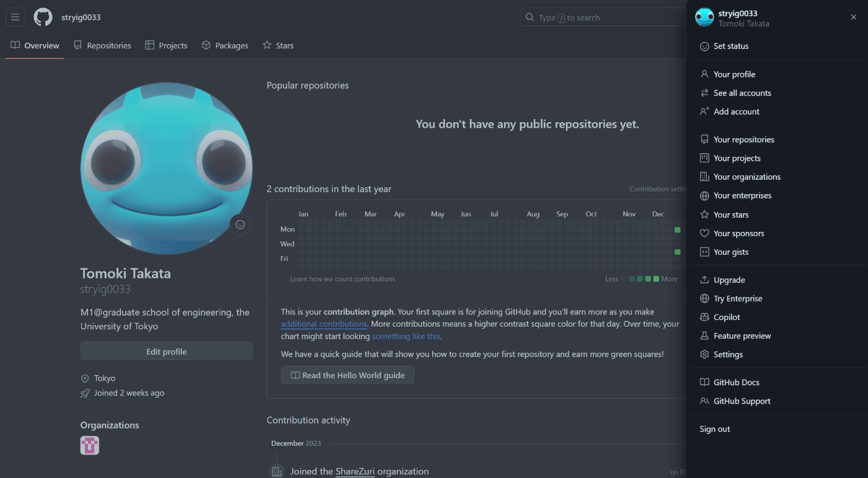This screenshot has width=868, height=478.
Task: Click the Your projects board icon
Action: (x=704, y=158)
